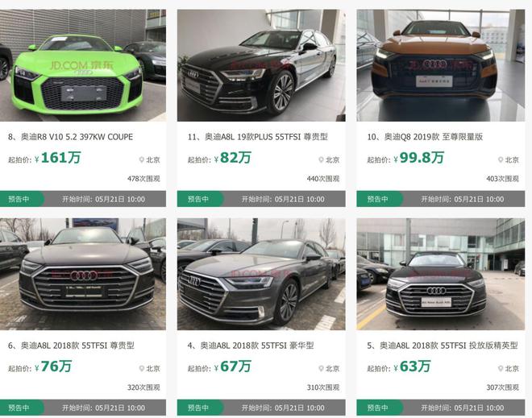This screenshot has height=418, width=532.
Task: Click location pin icon beside 63万 price
Action: (501, 369)
